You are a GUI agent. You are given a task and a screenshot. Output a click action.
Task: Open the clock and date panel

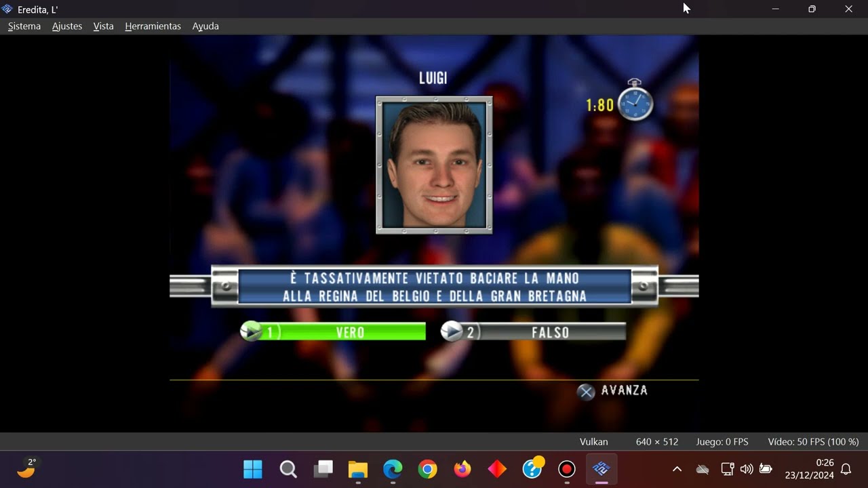coord(809,469)
